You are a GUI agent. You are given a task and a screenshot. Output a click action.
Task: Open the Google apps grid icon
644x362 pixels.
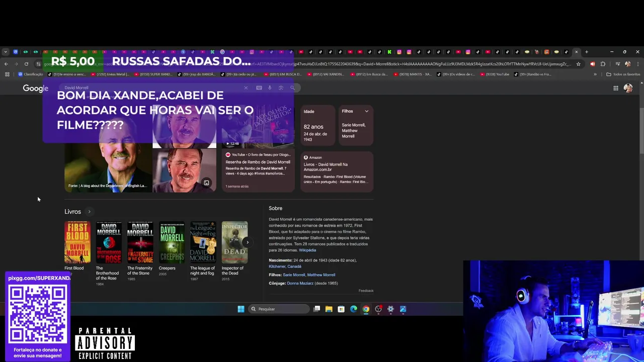tap(616, 88)
